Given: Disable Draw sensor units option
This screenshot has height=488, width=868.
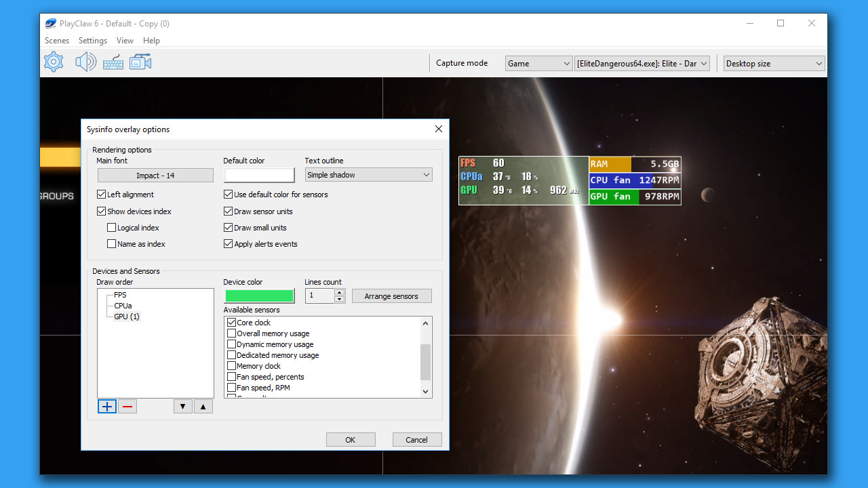Looking at the screenshot, I should point(229,211).
